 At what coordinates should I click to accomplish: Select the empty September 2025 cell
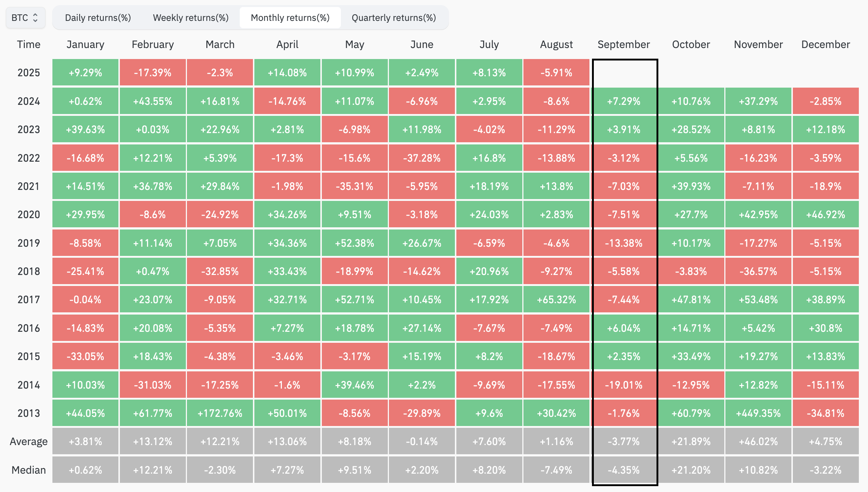pyautogui.click(x=625, y=73)
